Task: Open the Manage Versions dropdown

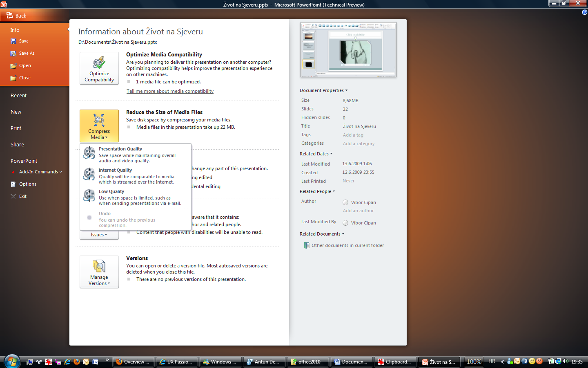Action: 99,272
